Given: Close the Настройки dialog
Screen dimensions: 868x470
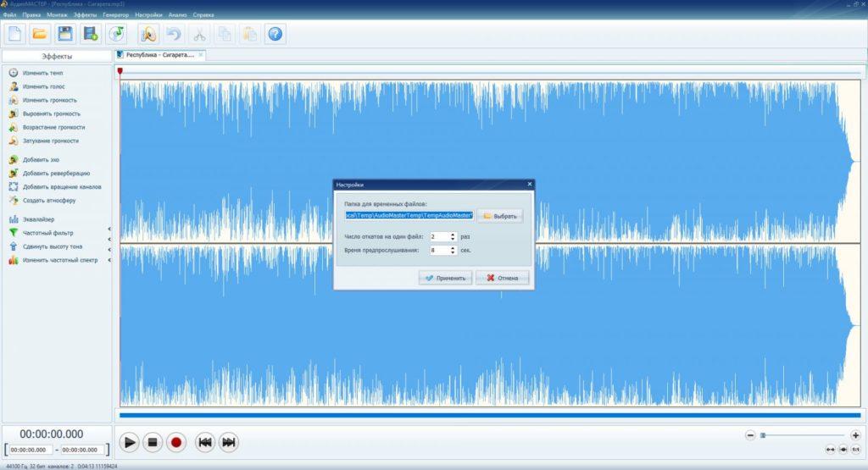Looking at the screenshot, I should (x=529, y=184).
